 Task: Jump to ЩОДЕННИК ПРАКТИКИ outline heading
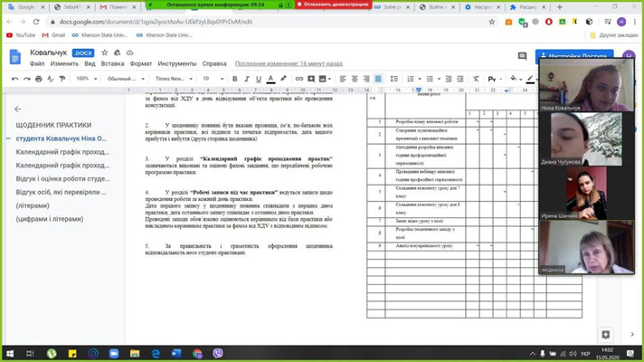click(53, 125)
